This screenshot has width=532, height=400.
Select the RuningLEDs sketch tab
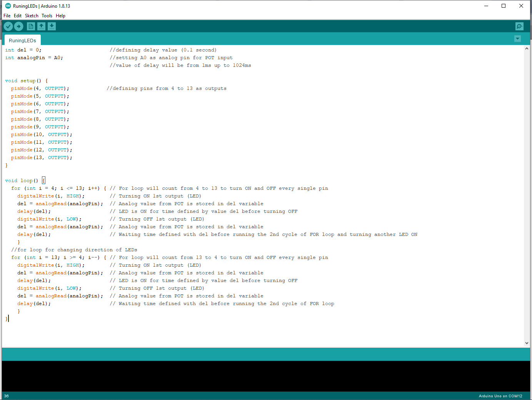(x=22, y=40)
